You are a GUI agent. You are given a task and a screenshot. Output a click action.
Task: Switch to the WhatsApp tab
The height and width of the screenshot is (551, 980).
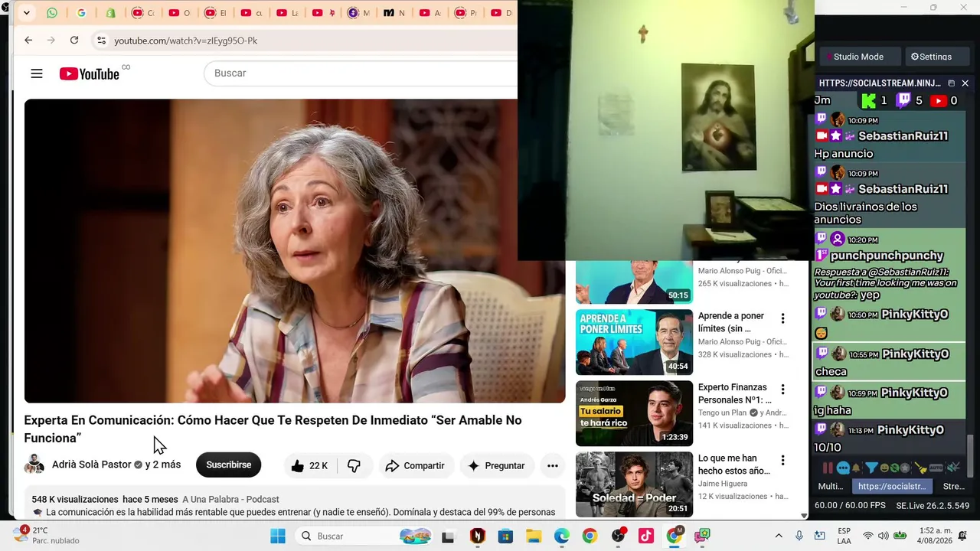tap(52, 13)
